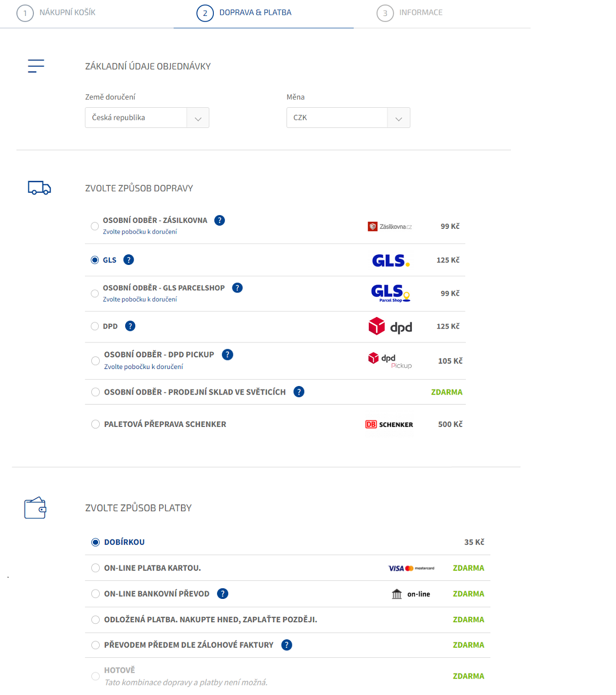Select Převodem předem dle zálohové faktury radio
Viewport: 616px width, 695px height.
coord(96,645)
